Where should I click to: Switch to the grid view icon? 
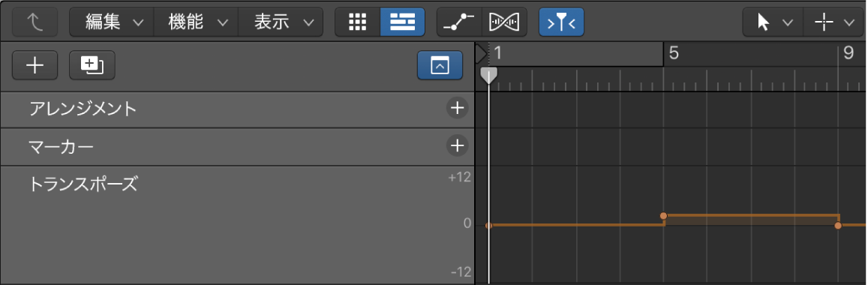coord(358,22)
